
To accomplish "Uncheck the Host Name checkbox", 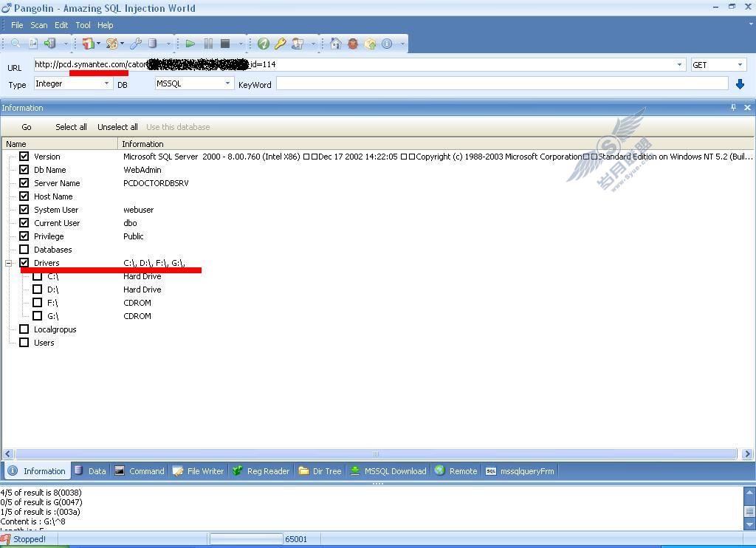I will coord(24,196).
